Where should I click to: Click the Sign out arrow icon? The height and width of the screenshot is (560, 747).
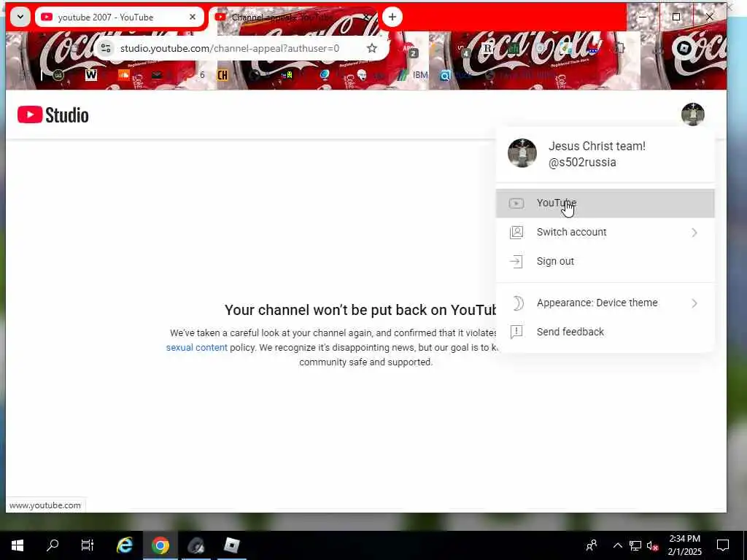[516, 262]
